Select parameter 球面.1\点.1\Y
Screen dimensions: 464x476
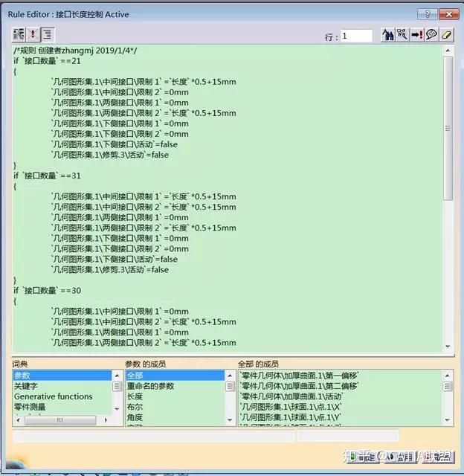tap(291, 417)
